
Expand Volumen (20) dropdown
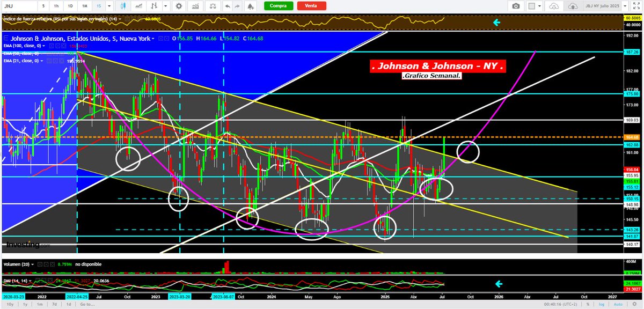pyautogui.click(x=32, y=264)
